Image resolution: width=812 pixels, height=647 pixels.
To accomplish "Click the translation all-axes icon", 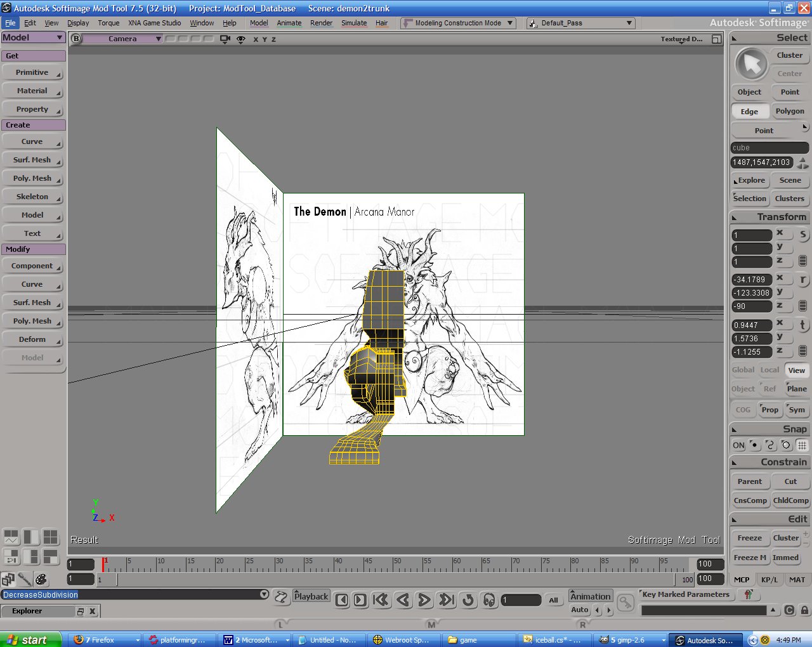I will [802, 351].
